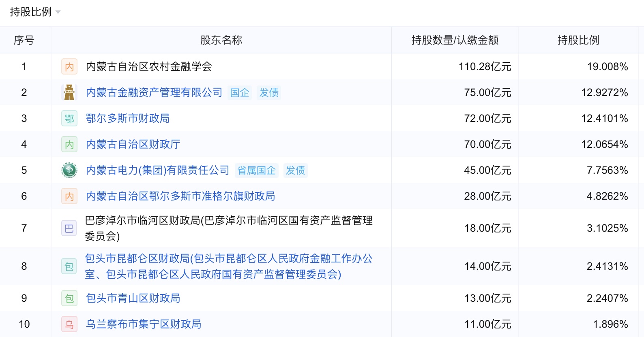Click the 70.00亿元 amount cell
644x337 pixels.
[x=488, y=144]
